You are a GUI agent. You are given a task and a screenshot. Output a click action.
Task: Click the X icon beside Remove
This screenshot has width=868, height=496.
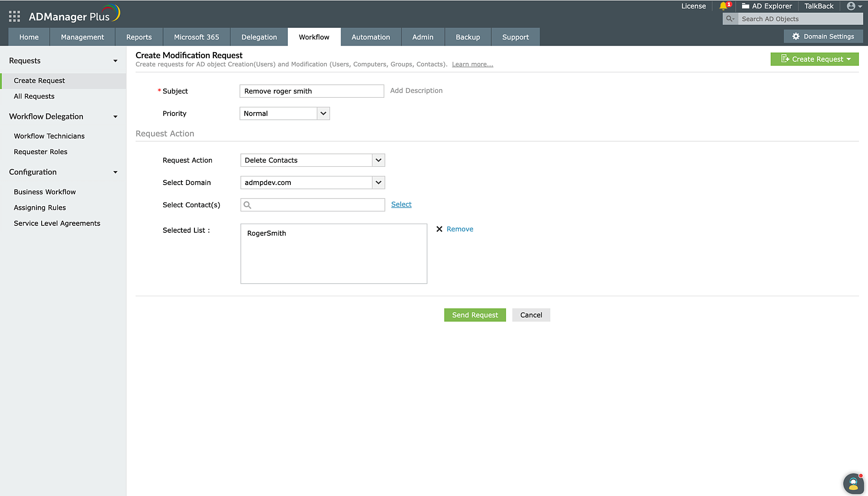439,229
